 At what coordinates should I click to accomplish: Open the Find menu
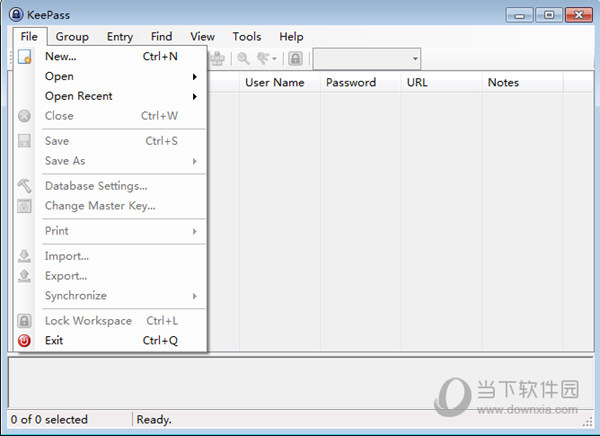pyautogui.click(x=161, y=37)
